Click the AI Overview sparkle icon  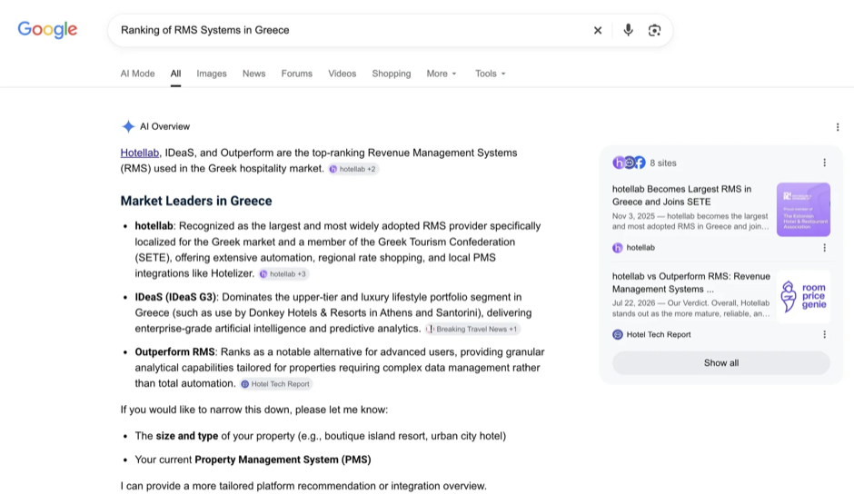(x=128, y=126)
